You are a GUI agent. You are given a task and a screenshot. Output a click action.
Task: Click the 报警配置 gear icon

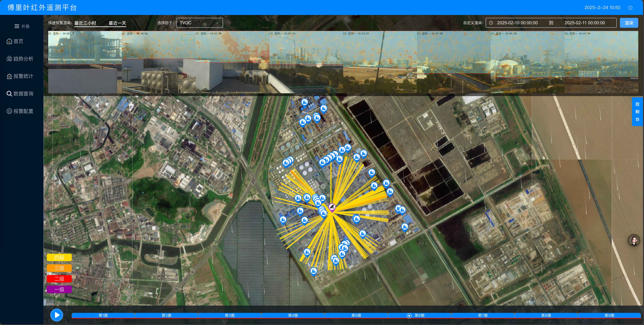(9, 111)
